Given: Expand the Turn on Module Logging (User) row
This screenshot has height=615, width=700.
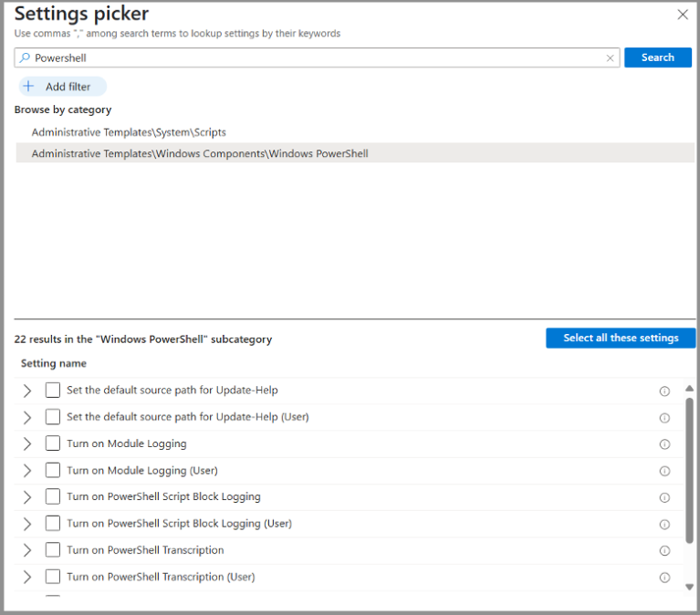Looking at the screenshot, I should (x=27, y=471).
